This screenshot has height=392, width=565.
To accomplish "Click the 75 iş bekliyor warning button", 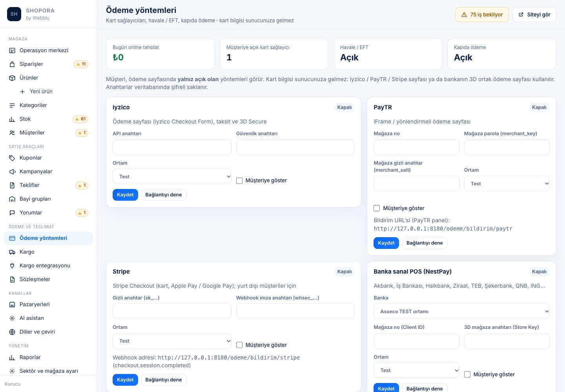I will pos(482,15).
